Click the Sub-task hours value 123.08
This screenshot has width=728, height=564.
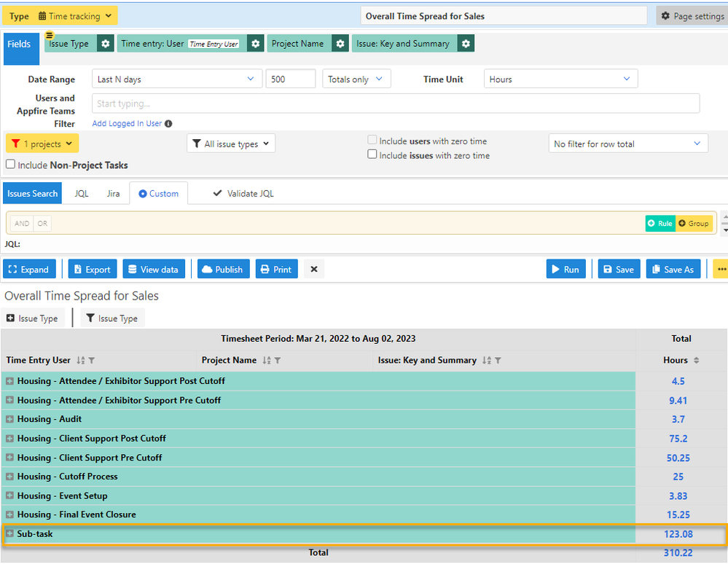click(678, 534)
